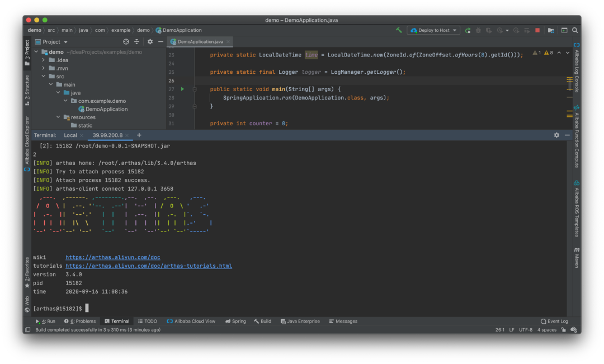This screenshot has height=364, width=604.
Task: Switch to the Local terminal tab
Action: pos(70,135)
